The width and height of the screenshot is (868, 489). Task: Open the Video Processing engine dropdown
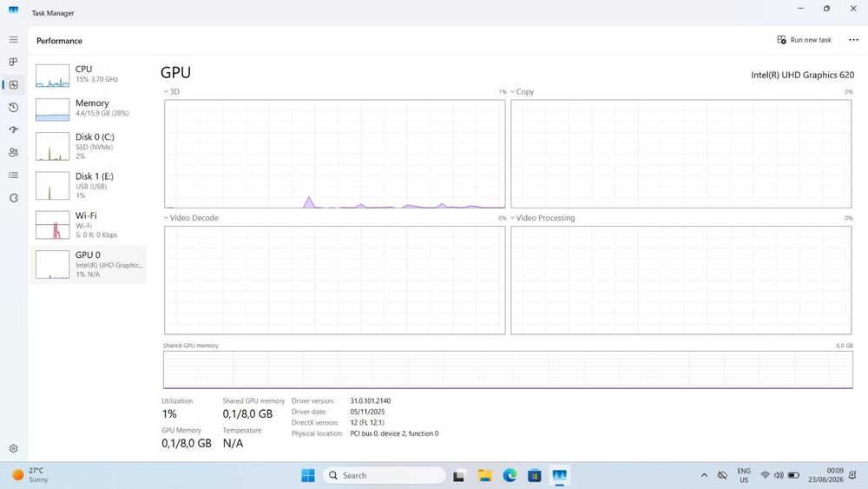coord(542,218)
